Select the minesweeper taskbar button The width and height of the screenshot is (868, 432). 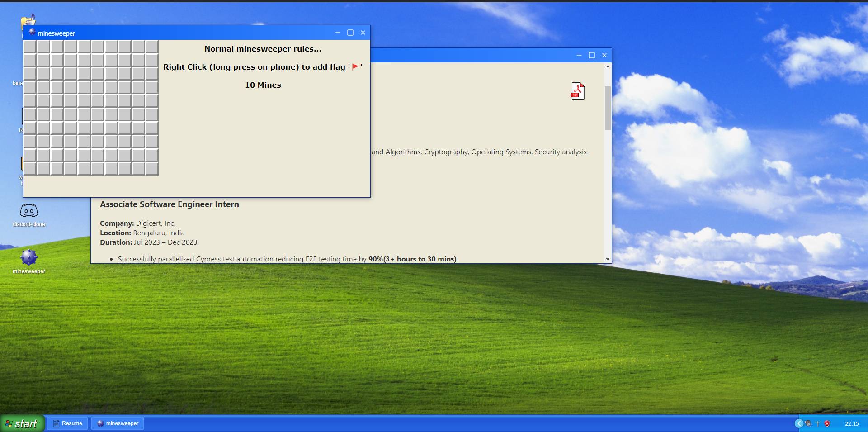point(118,423)
